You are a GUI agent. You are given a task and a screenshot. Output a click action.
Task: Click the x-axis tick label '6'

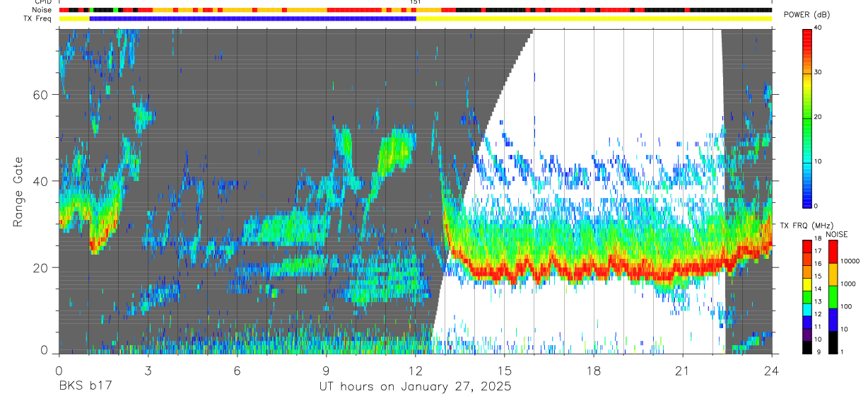pos(237,370)
